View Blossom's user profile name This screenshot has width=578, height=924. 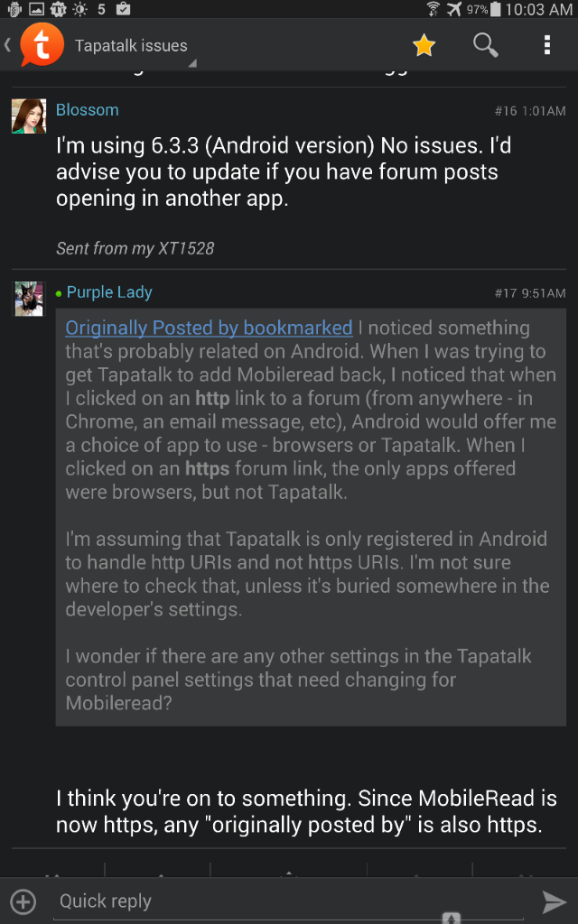[88, 109]
